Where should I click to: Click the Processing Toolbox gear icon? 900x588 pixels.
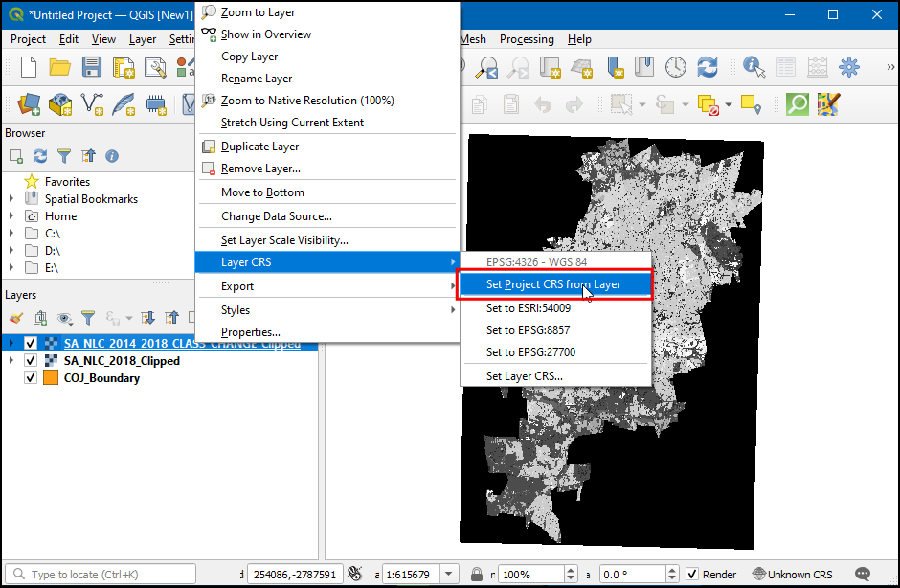pos(848,67)
